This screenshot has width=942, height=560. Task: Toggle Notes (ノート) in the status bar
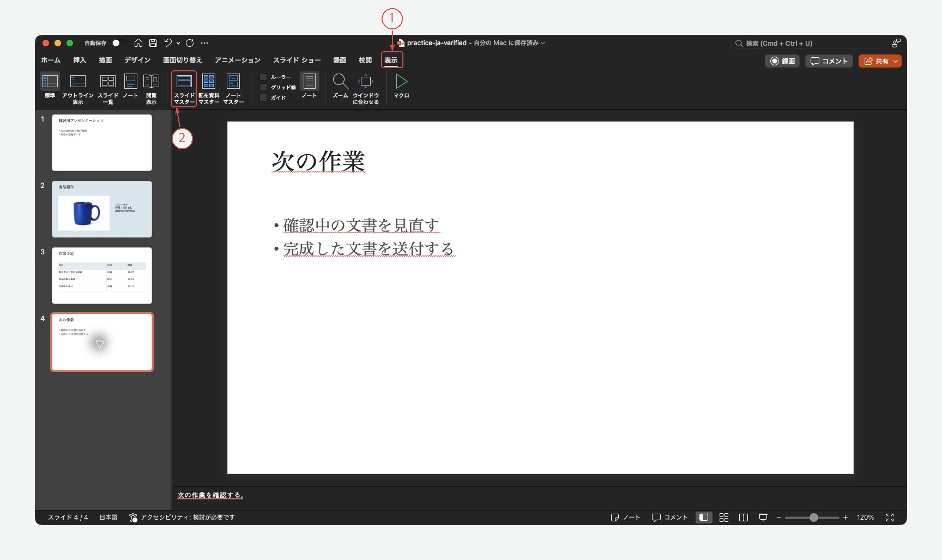pyautogui.click(x=625, y=518)
